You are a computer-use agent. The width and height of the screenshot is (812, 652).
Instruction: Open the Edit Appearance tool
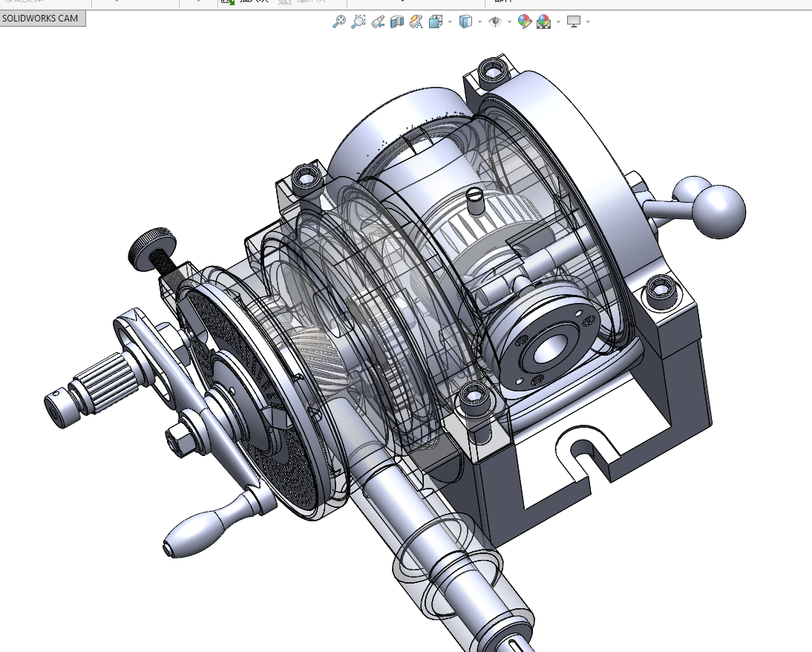point(525,22)
